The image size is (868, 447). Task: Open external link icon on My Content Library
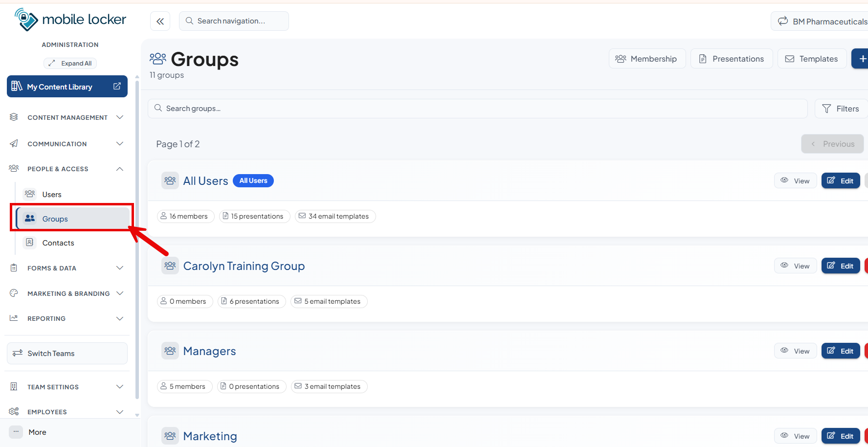pos(117,86)
